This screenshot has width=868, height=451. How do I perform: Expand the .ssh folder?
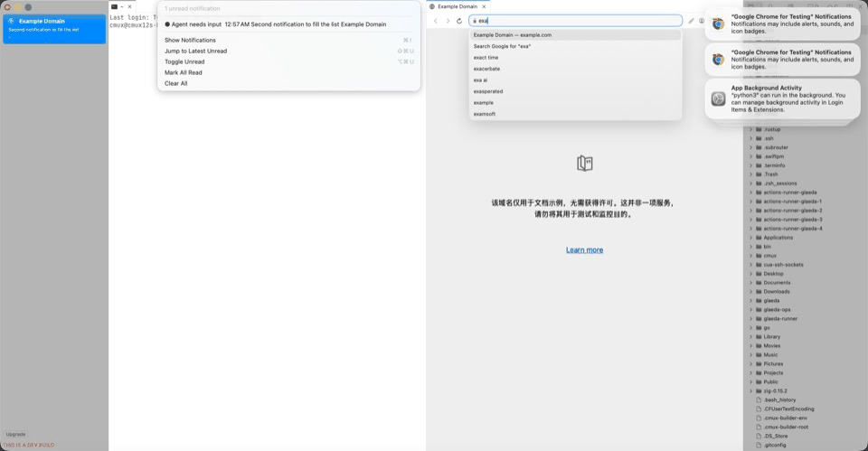[x=751, y=138]
